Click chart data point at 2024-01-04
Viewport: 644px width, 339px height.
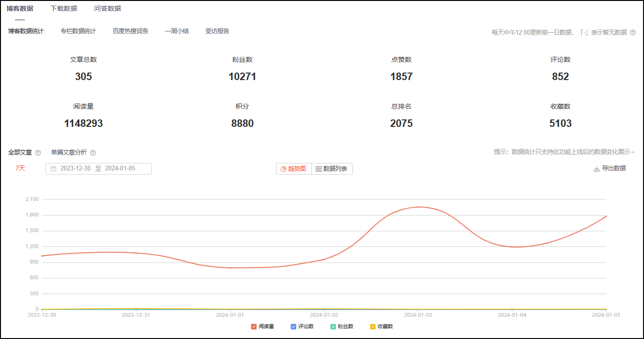pyautogui.click(x=512, y=247)
